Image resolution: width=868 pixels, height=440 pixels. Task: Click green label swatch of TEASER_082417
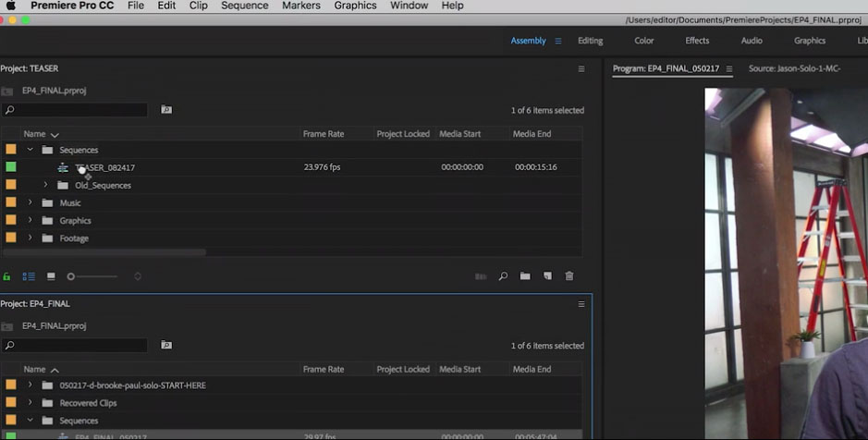(x=11, y=166)
